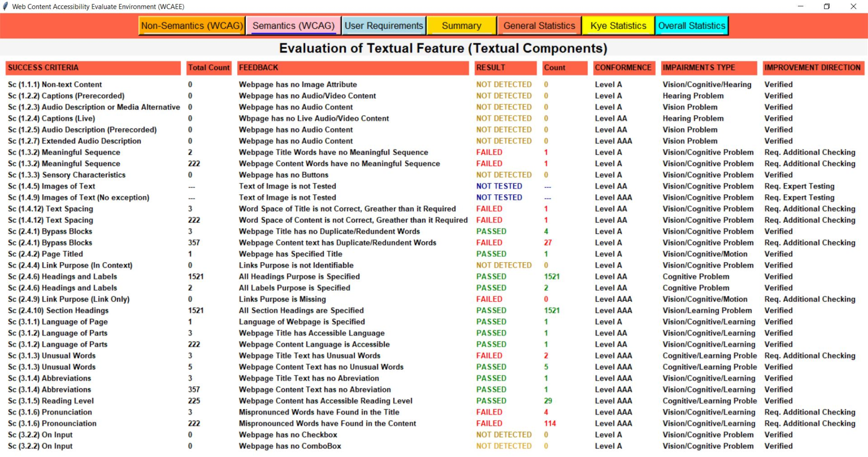Image resolution: width=868 pixels, height=457 pixels.
Task: Click 'Links Purpose is Missing' feedback
Action: tap(282, 299)
